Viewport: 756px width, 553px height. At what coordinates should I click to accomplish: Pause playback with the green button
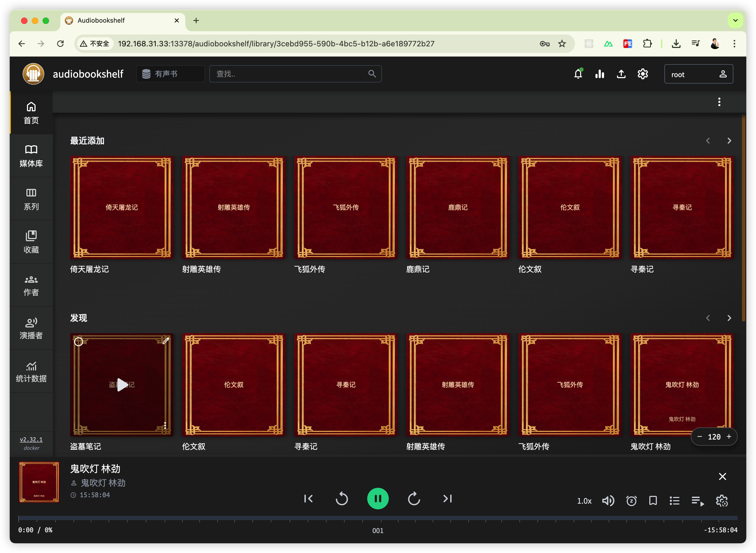click(x=378, y=499)
